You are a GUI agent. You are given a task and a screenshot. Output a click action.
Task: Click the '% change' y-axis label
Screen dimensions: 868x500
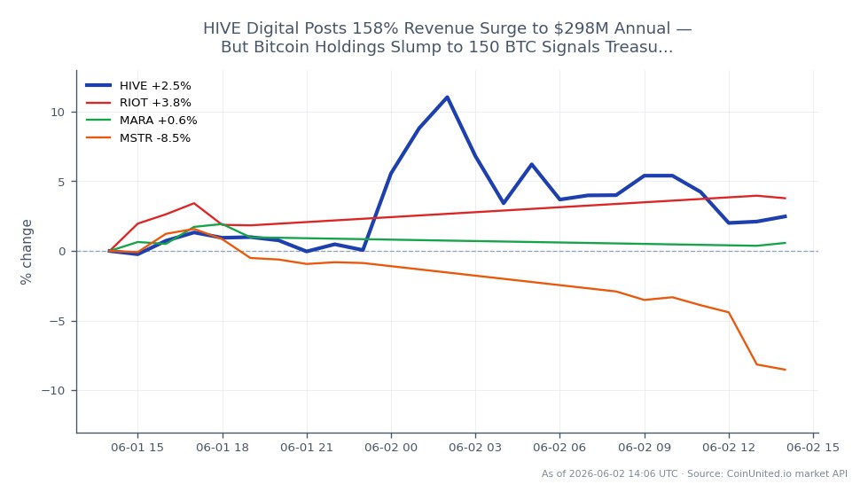click(26, 252)
